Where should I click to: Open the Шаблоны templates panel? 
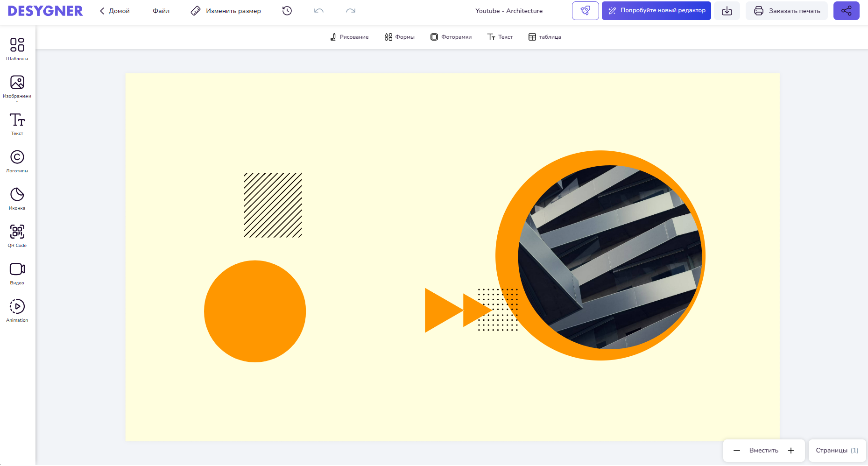click(17, 49)
